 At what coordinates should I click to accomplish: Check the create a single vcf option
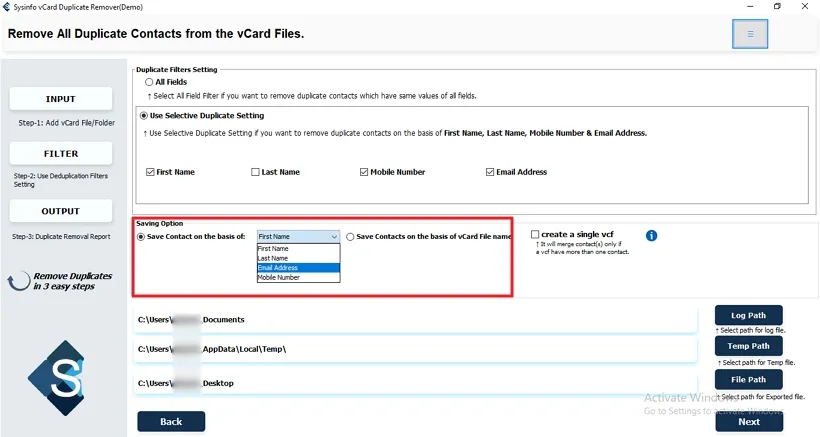click(x=535, y=235)
